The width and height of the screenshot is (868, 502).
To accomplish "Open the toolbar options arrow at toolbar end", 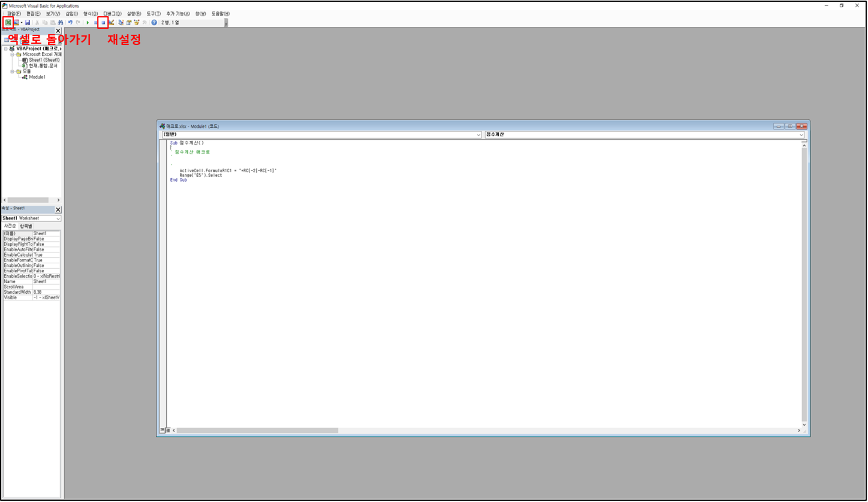I will pos(226,23).
